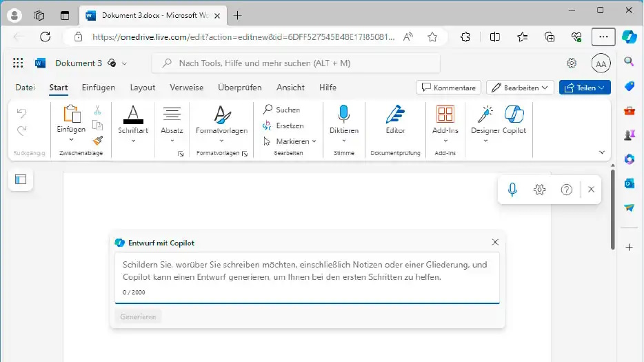644x362 pixels.
Task: Open the Überprüfen ribbon tab
Action: 239,88
